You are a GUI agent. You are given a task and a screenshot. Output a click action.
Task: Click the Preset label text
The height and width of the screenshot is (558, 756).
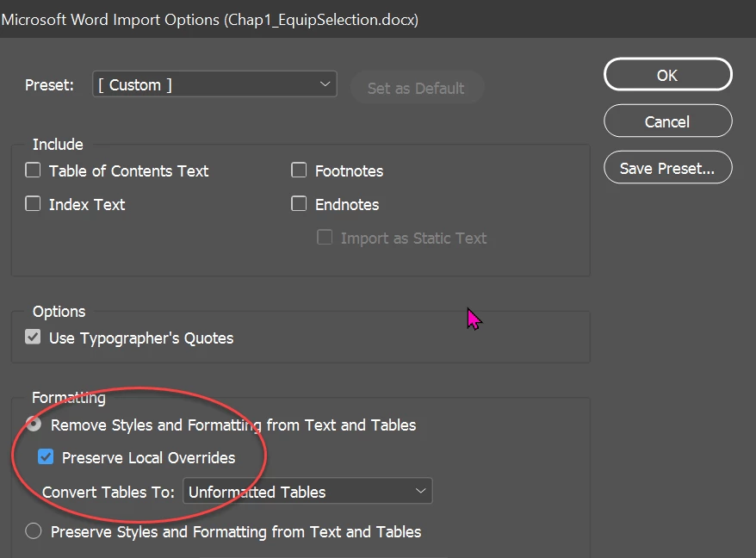pyautogui.click(x=49, y=85)
